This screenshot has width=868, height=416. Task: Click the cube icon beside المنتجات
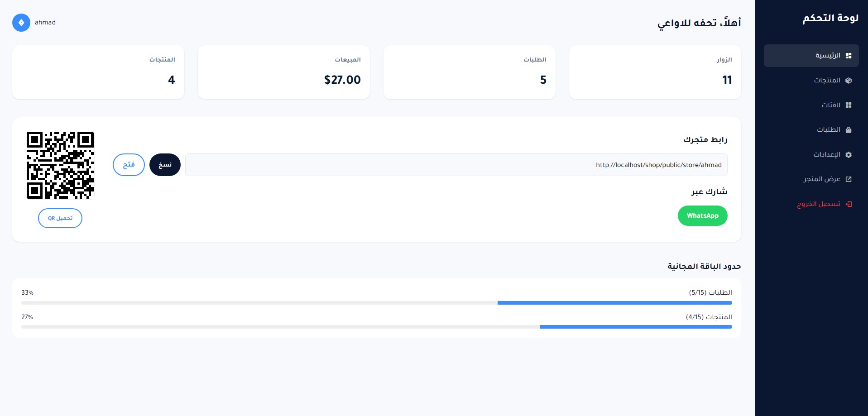coord(849,81)
